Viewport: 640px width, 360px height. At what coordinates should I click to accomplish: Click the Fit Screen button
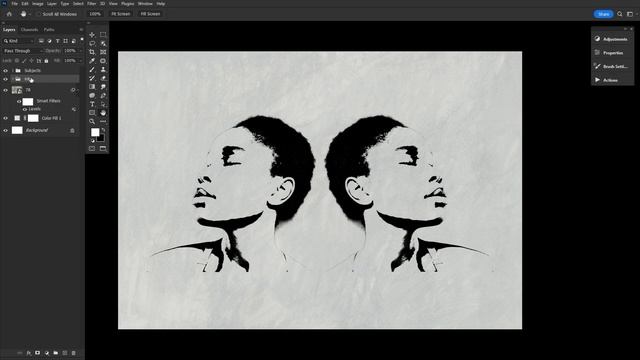pyautogui.click(x=121, y=14)
